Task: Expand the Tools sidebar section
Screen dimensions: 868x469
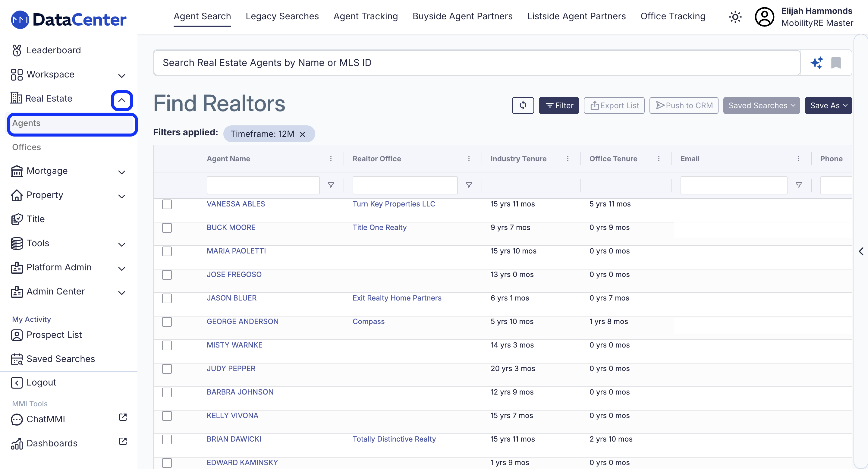Action: 122,245
